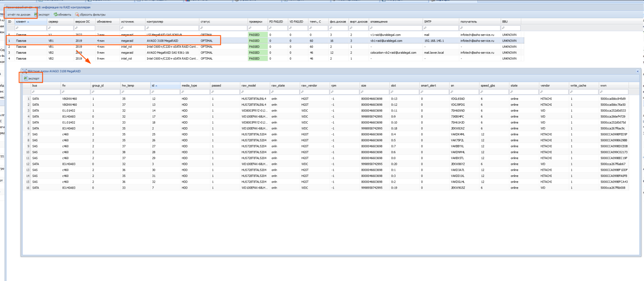Viewport: 644px width, 281px height.
Task: Open the отчёт по дискам report
Action: (x=19, y=14)
